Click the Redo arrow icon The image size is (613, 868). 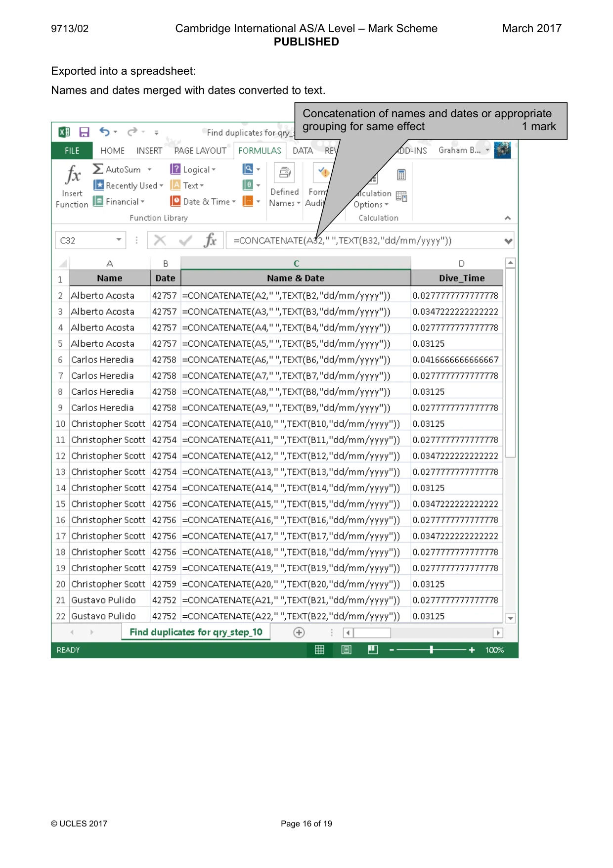(x=132, y=132)
